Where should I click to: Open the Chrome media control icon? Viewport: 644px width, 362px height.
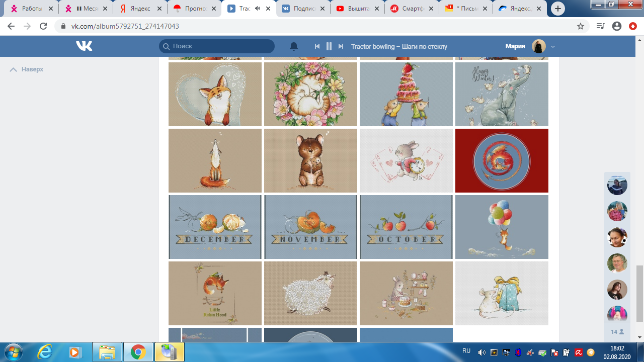(600, 26)
